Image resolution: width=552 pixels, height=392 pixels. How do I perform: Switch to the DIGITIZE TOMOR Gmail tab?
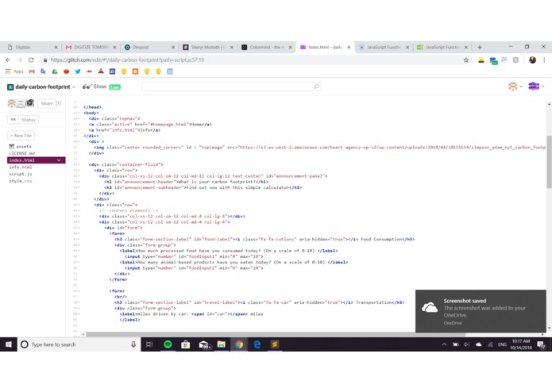(90, 47)
